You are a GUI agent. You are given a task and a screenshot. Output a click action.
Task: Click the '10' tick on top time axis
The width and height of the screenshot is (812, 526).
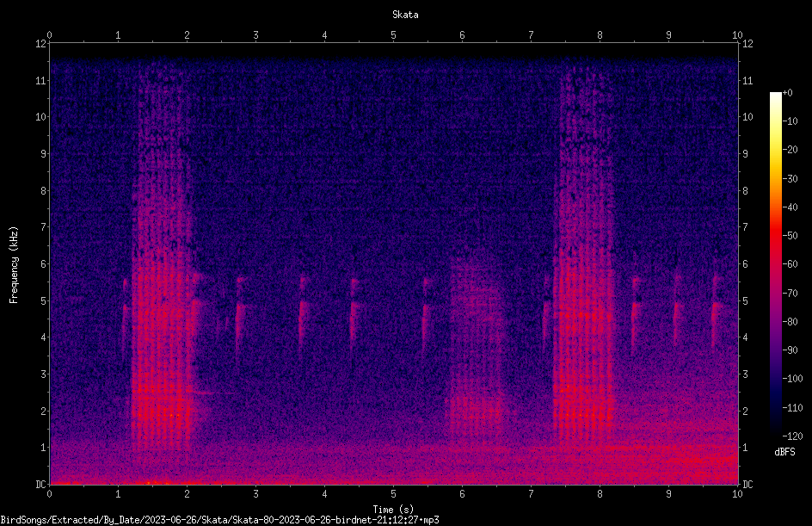pos(737,35)
